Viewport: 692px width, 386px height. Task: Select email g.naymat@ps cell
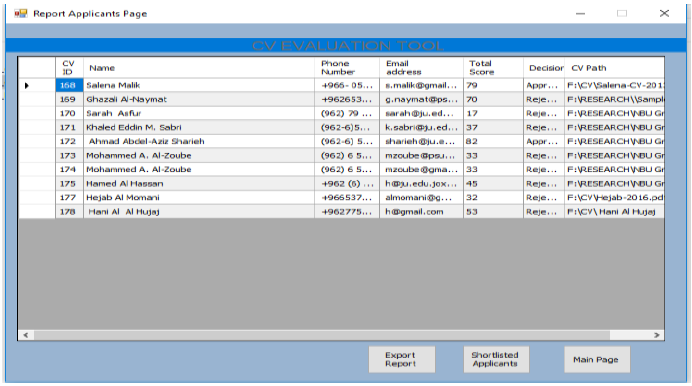421,99
